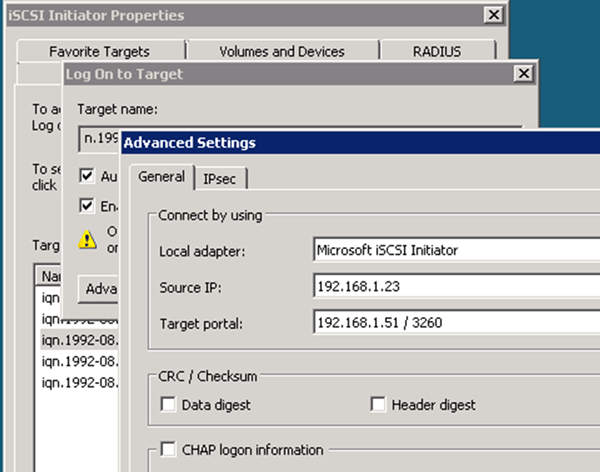Image resolution: width=600 pixels, height=472 pixels.
Task: Switch to the IPsec tab
Action: [x=219, y=178]
